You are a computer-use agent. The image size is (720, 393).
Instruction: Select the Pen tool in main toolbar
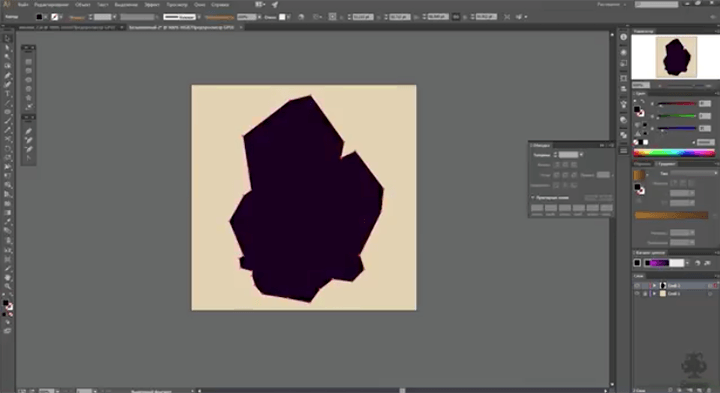tap(7, 75)
